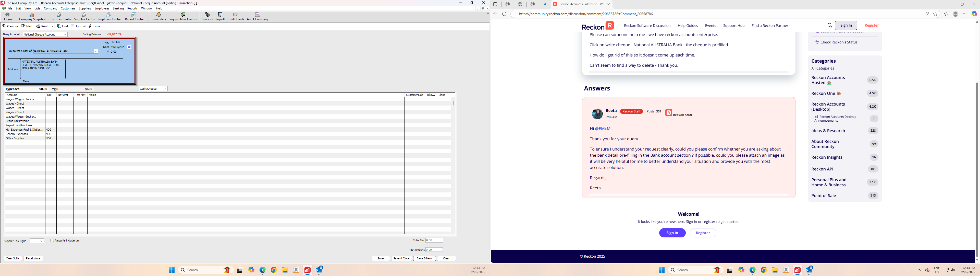Click the Save & New button
Image resolution: width=980 pixels, height=276 pixels.
tap(424, 258)
